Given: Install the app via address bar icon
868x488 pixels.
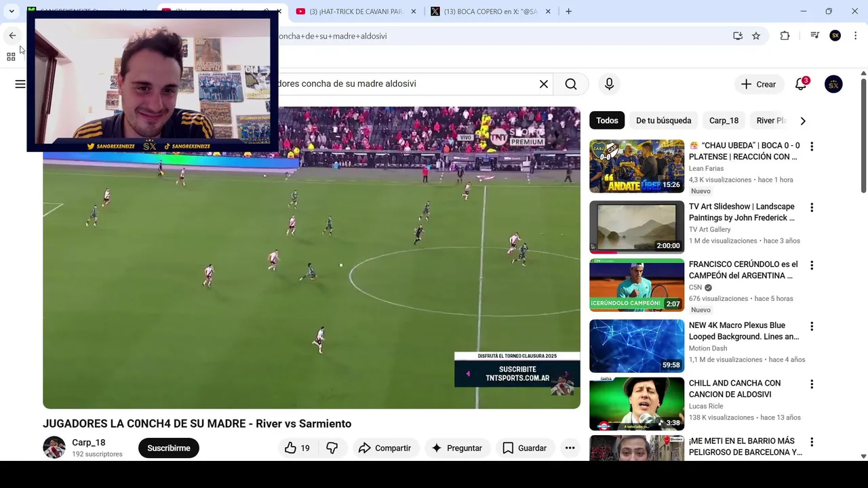Looking at the screenshot, I should click(x=738, y=36).
